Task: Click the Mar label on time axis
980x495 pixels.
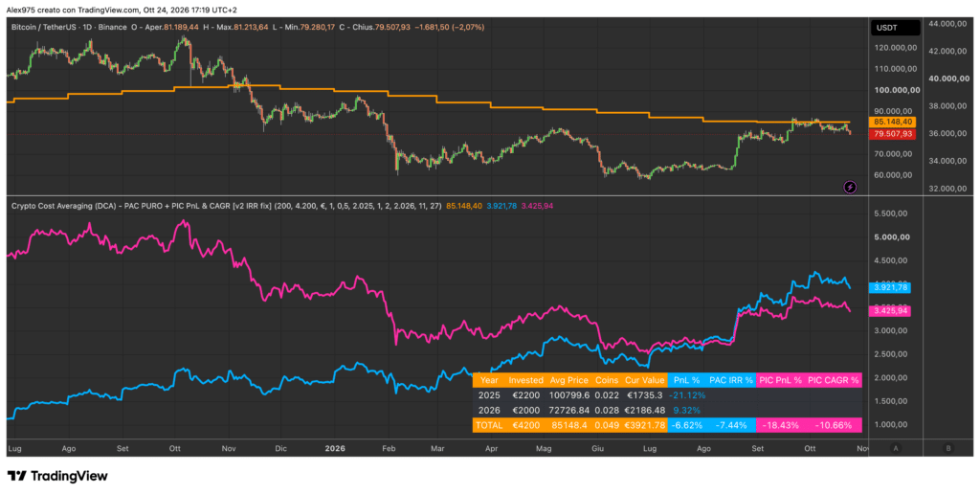Action: 437,448
